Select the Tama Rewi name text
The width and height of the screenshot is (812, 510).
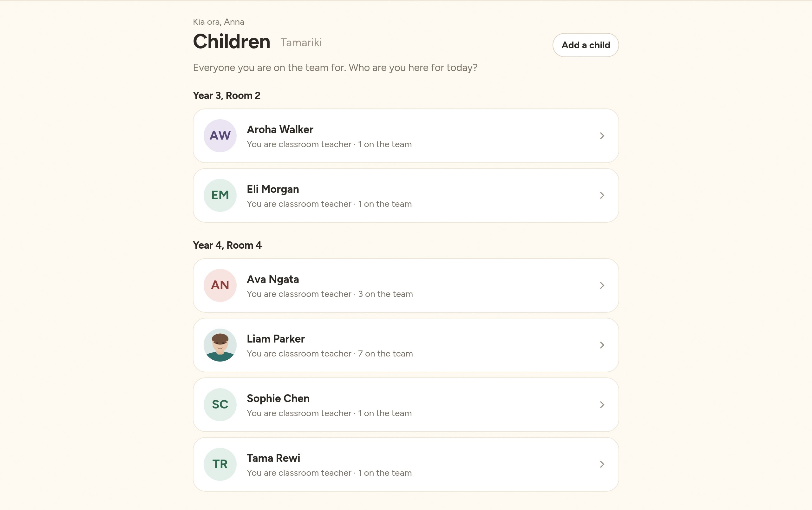point(273,458)
